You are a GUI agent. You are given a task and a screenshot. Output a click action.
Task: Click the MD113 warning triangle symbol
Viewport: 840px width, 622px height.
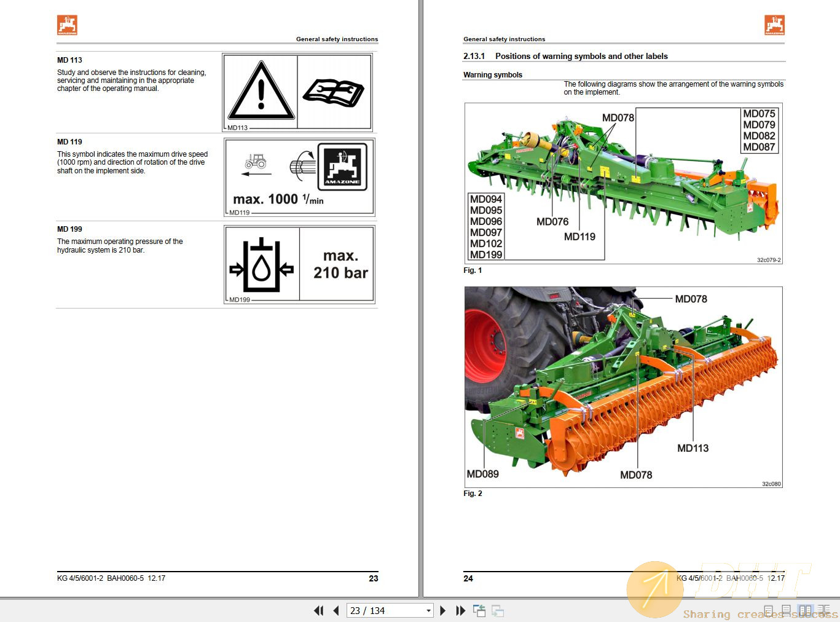coord(261,90)
